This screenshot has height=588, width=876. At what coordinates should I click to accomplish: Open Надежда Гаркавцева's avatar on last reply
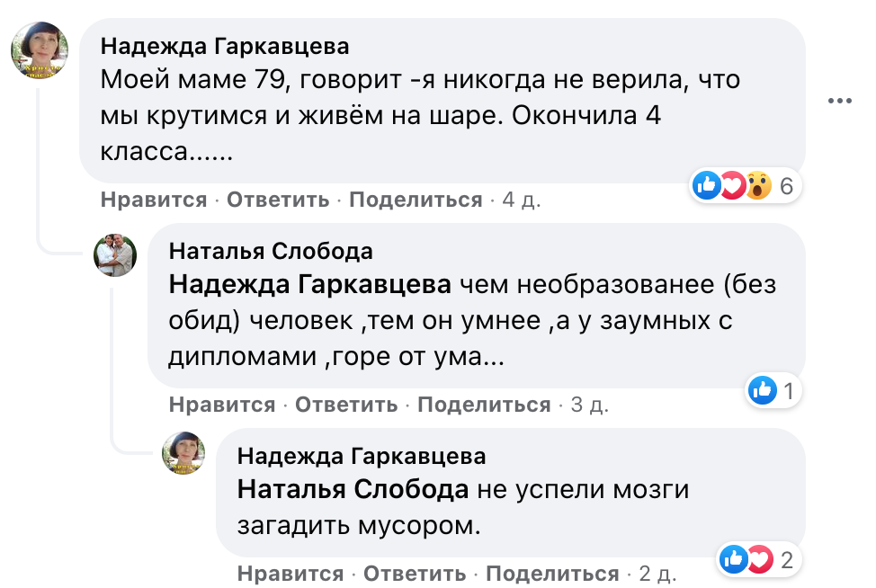click(x=183, y=452)
